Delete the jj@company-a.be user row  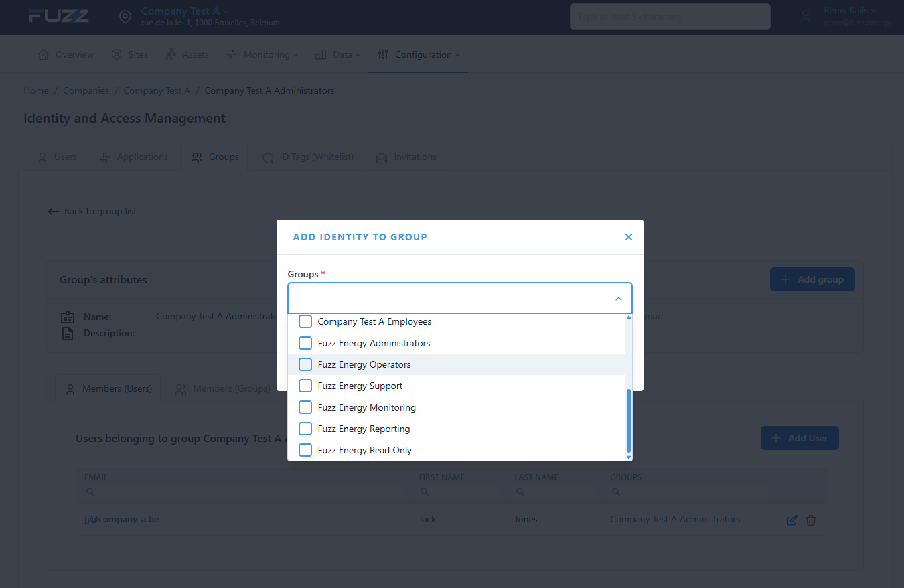pyautogui.click(x=811, y=520)
